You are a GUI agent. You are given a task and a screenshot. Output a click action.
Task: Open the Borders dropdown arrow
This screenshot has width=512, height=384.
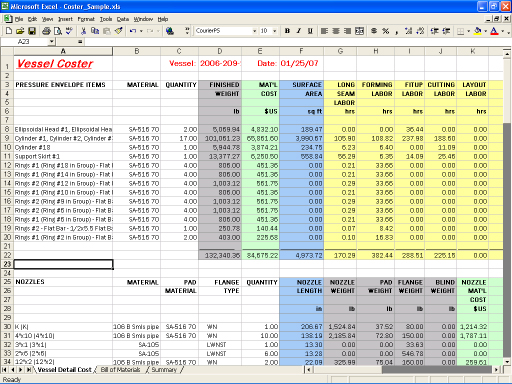468,31
